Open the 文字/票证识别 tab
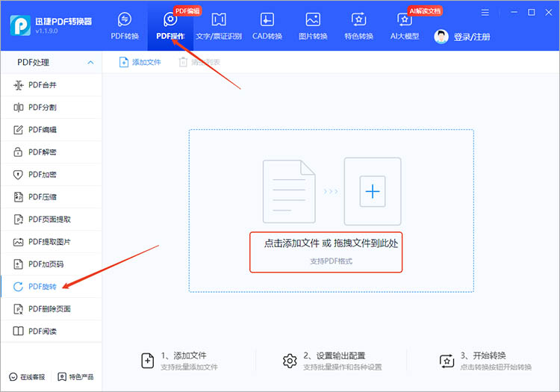Screen dimensions: 560x392 219,25
